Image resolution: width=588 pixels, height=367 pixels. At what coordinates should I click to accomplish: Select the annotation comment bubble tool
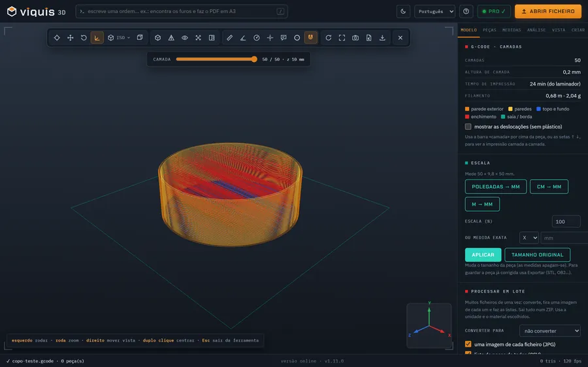point(284,37)
